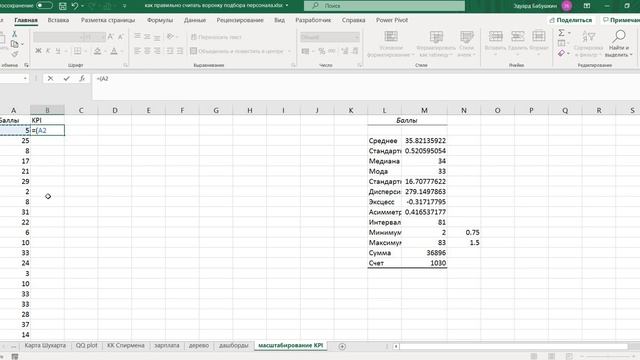Switch to the Карта Шухарта sheet tab
640x360 pixels.
pos(45,346)
